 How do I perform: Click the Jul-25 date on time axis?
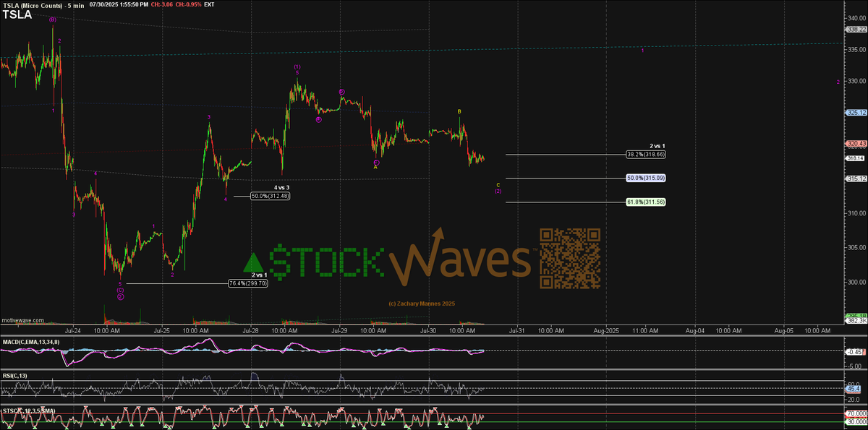162,330
